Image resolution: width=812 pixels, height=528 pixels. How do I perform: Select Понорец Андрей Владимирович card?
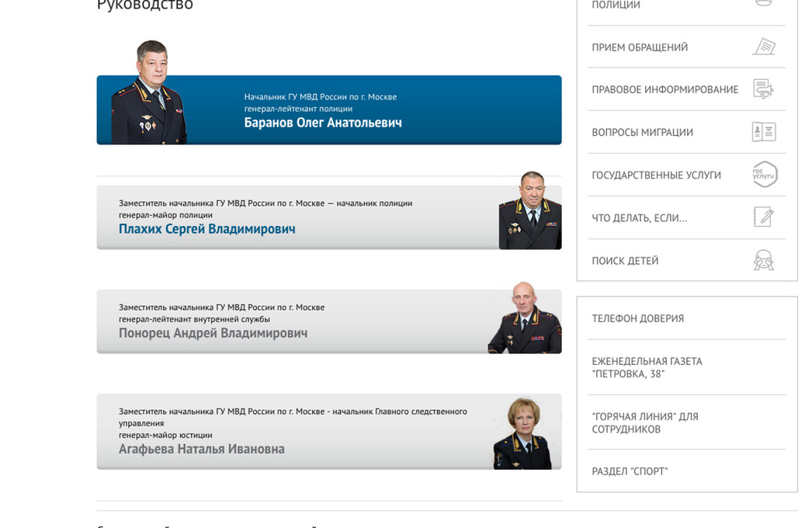329,321
